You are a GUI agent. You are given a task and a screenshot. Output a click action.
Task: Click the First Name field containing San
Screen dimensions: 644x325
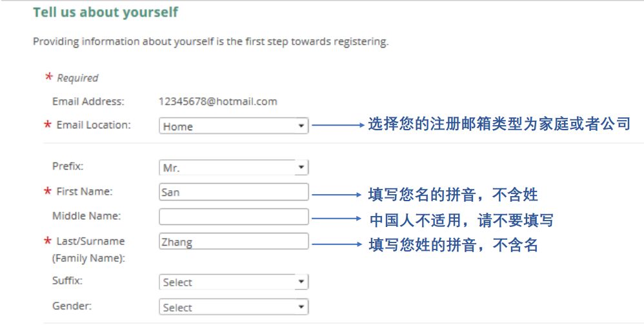234,192
